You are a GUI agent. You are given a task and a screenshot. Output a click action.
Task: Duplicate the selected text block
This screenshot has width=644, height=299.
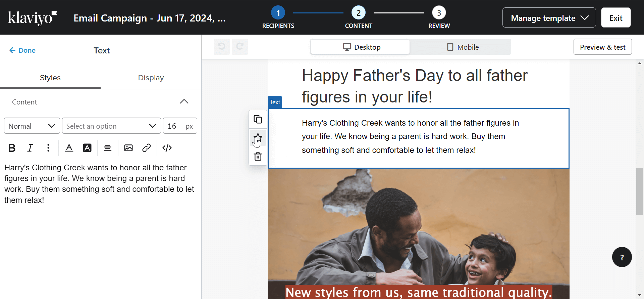258,119
